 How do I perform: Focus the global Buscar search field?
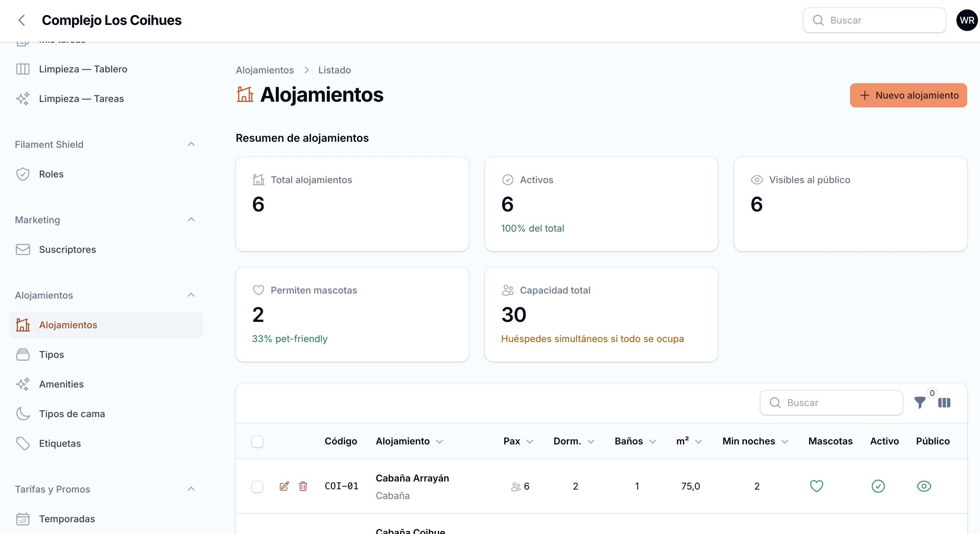pos(874,20)
